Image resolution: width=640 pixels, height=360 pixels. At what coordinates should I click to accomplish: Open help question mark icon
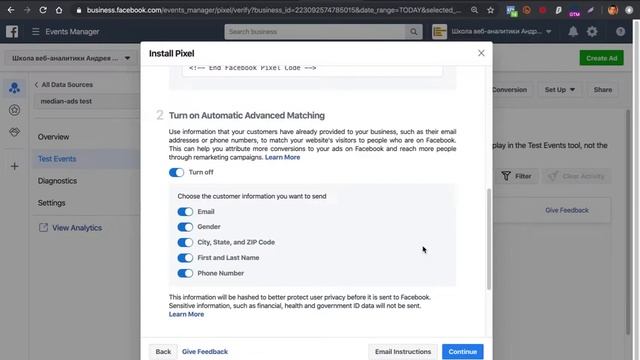tap(620, 31)
